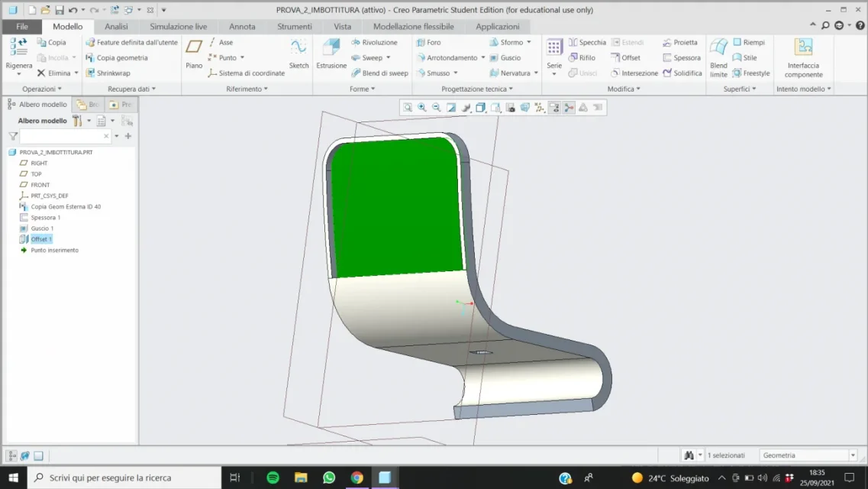Open the Simulazione live tab

coord(178,27)
